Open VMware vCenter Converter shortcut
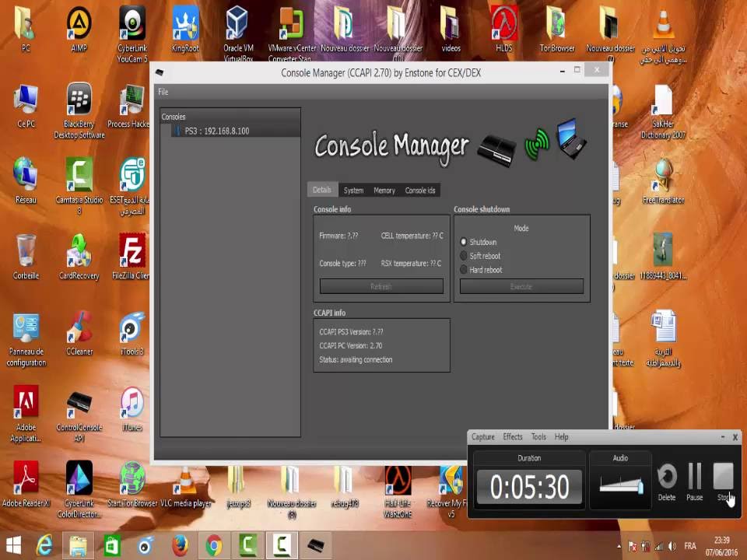Viewport: 747px width, 560px height. click(x=292, y=33)
